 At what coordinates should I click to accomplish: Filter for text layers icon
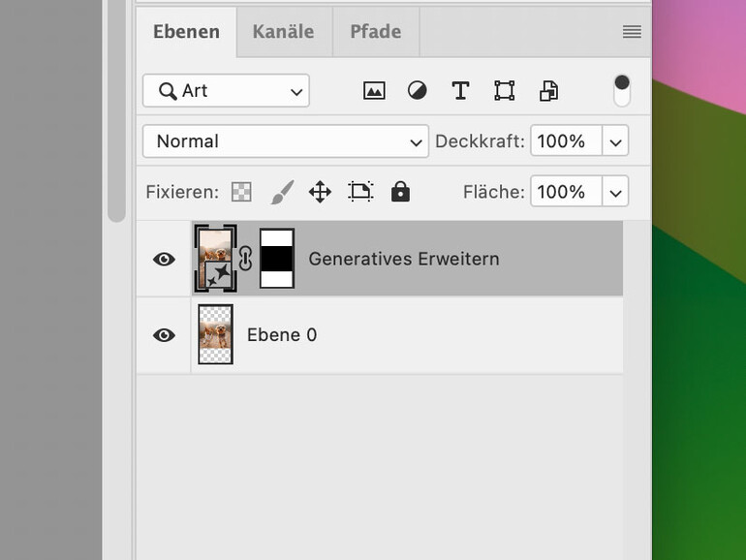(460, 91)
